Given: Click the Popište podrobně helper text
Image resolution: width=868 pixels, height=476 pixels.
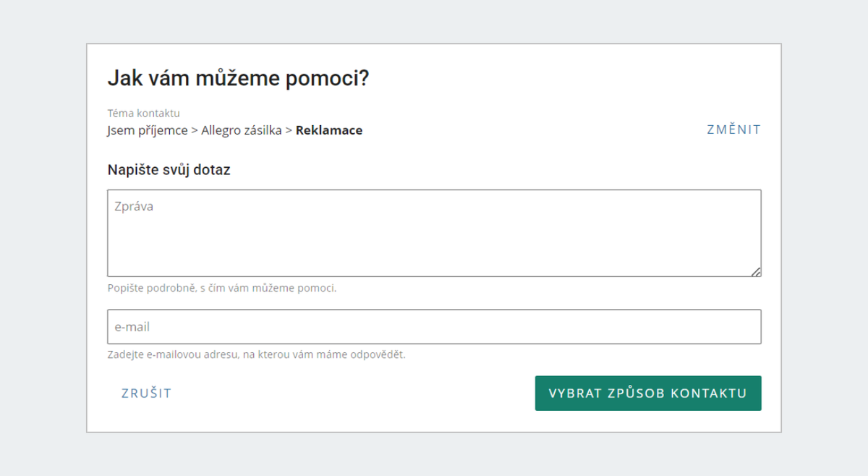Looking at the screenshot, I should [x=222, y=288].
